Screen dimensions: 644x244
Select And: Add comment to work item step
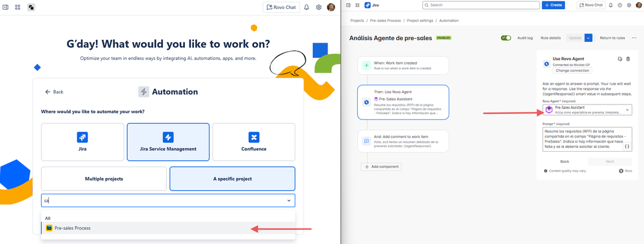[403, 141]
